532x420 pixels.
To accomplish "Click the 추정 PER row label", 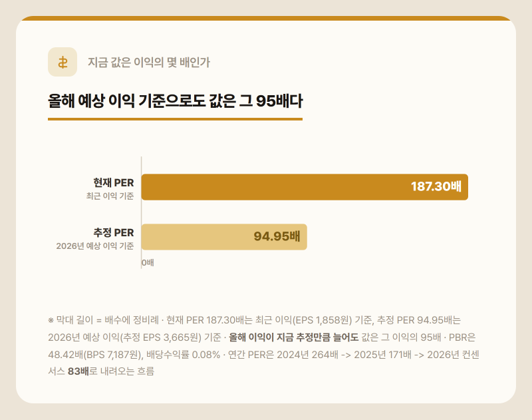I will (x=114, y=232).
